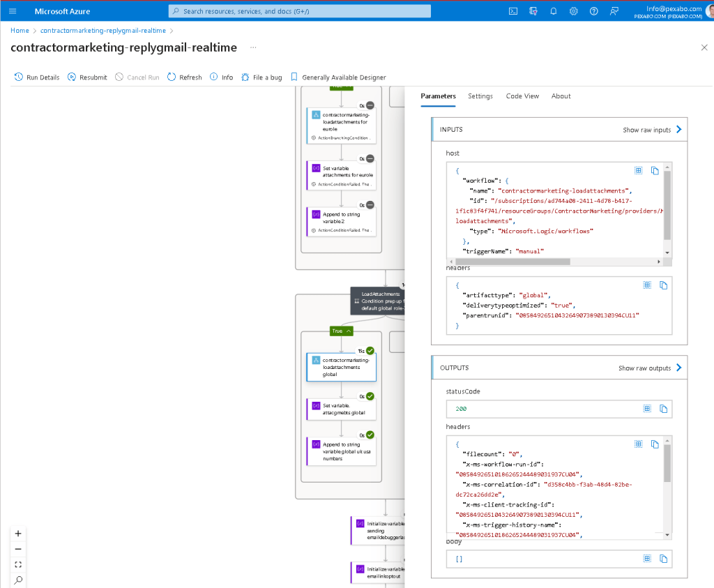Expand Show raw outputs chevron
The image size is (714, 588).
pos(679,368)
